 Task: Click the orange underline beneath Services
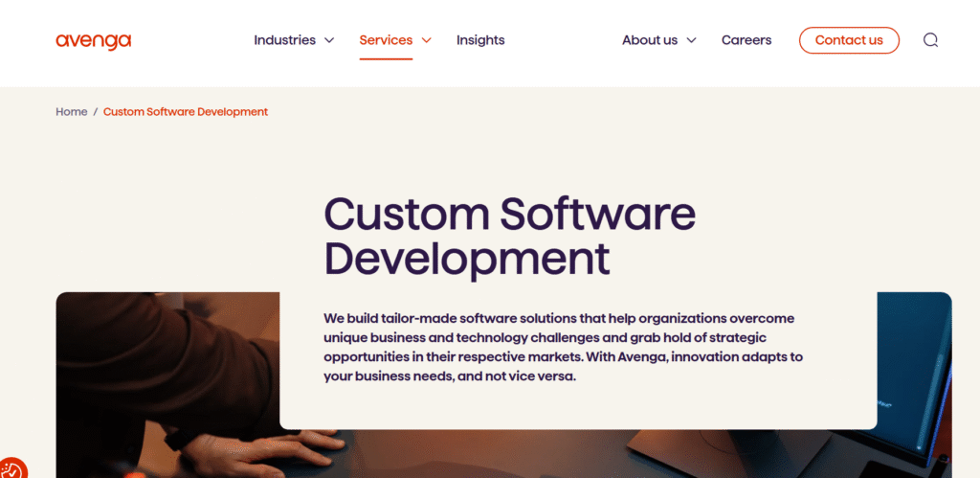(386, 58)
